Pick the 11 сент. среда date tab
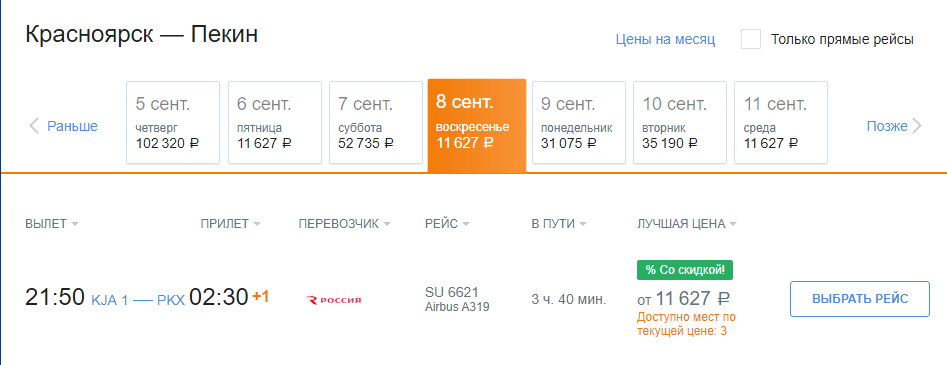Screen dimensions: 947x365 [781, 123]
